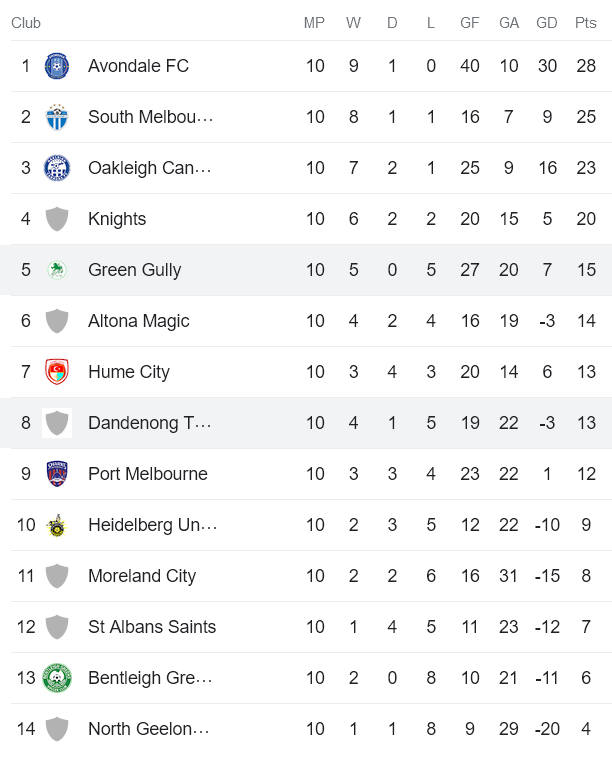The width and height of the screenshot is (612, 761).
Task: Click the Port Melbourne club badge
Action: pos(57,474)
